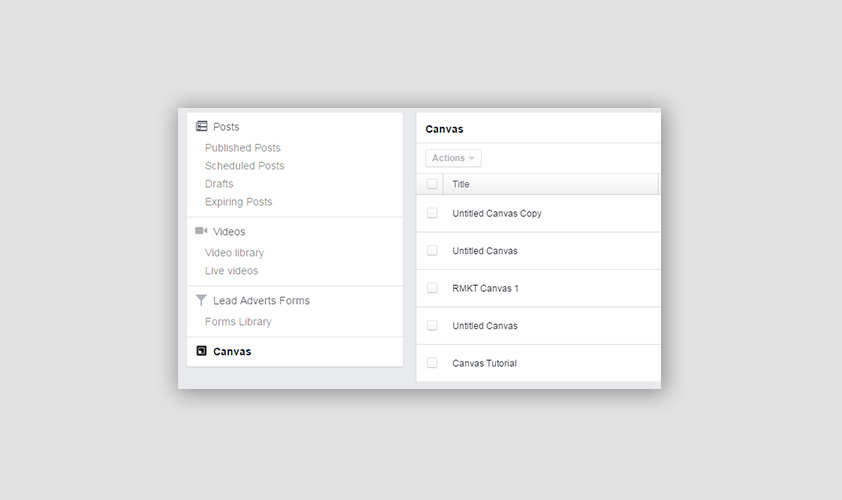Open the Forms Library
The height and width of the screenshot is (500, 842).
pyautogui.click(x=238, y=322)
